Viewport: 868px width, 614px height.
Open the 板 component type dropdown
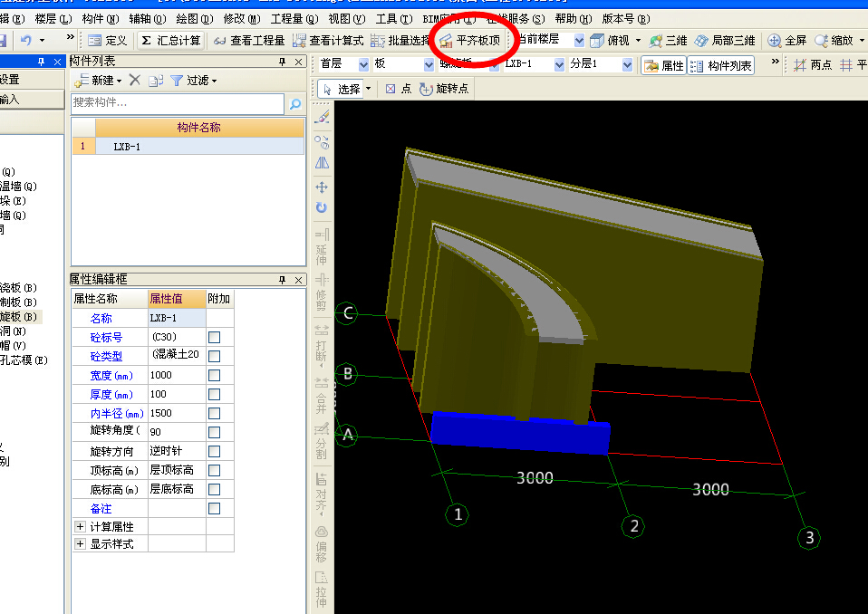(x=429, y=64)
